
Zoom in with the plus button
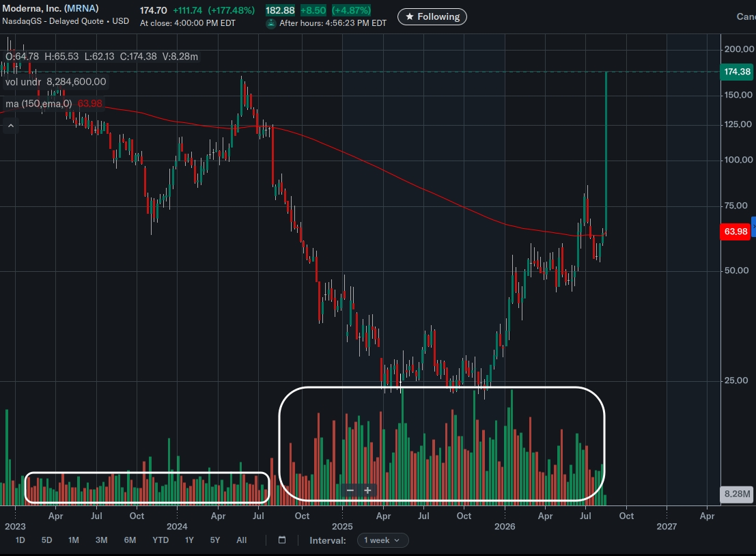point(367,490)
